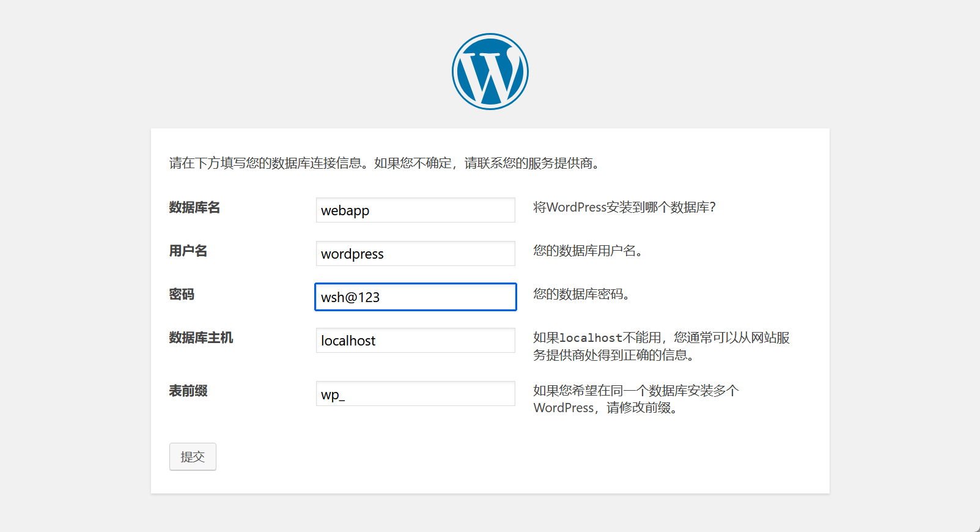Click the localhost host hint description
Image resolution: width=980 pixels, height=532 pixels.
661,346
